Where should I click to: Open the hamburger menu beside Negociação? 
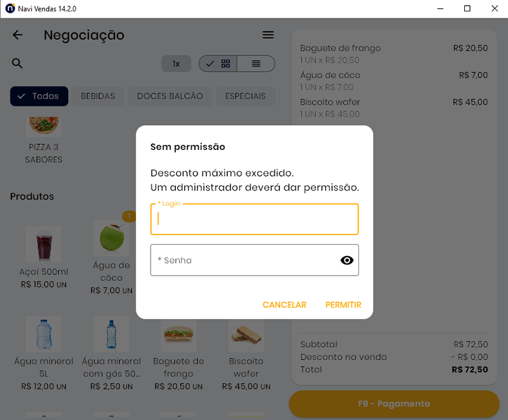(268, 36)
